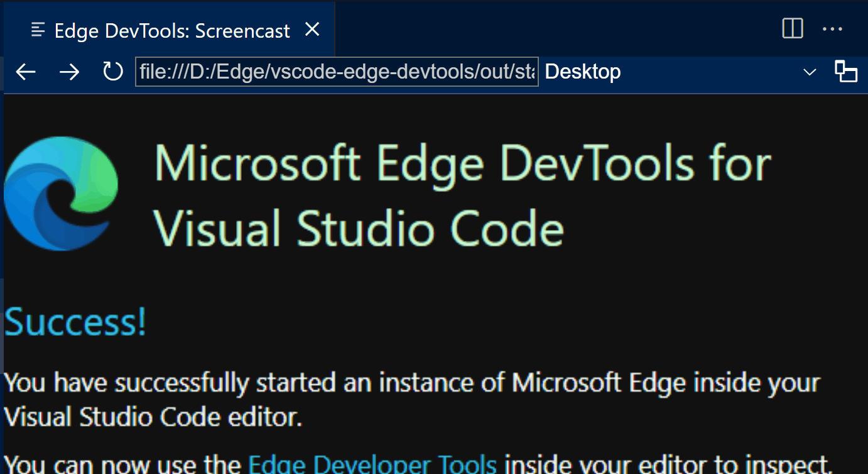Viewport: 868px width, 474px height.
Task: Navigate forward in the screencast
Action: tap(69, 72)
